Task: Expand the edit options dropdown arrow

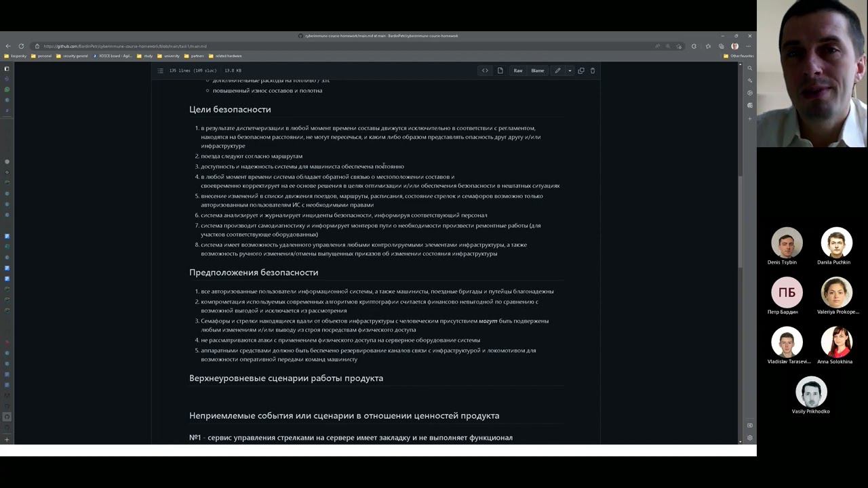Action: click(x=570, y=70)
